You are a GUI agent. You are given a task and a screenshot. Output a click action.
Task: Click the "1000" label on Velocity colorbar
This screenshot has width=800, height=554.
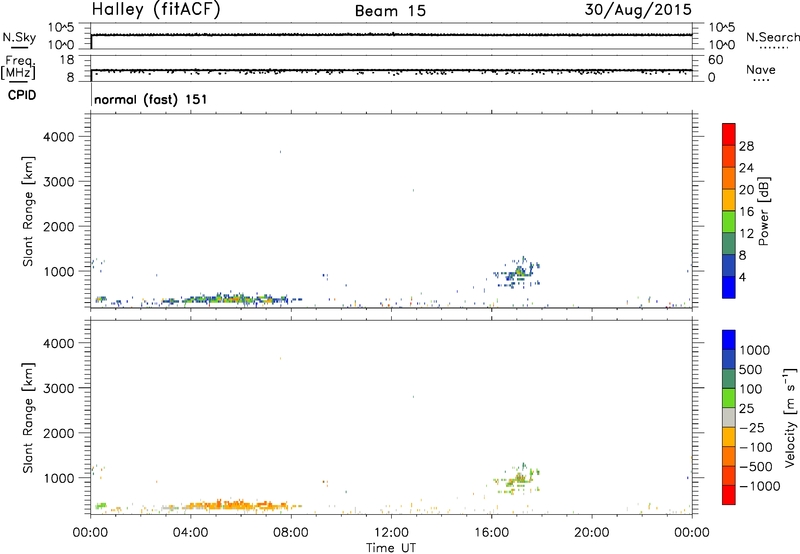point(755,350)
